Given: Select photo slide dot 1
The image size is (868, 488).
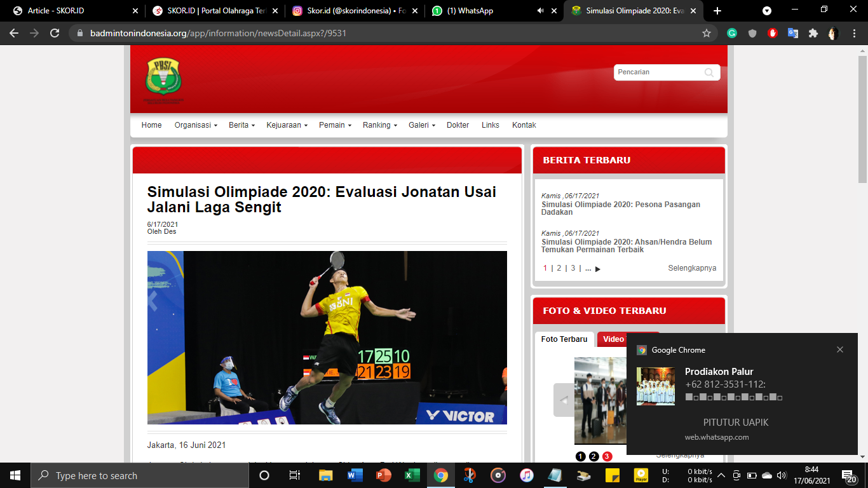Looking at the screenshot, I should point(581,456).
